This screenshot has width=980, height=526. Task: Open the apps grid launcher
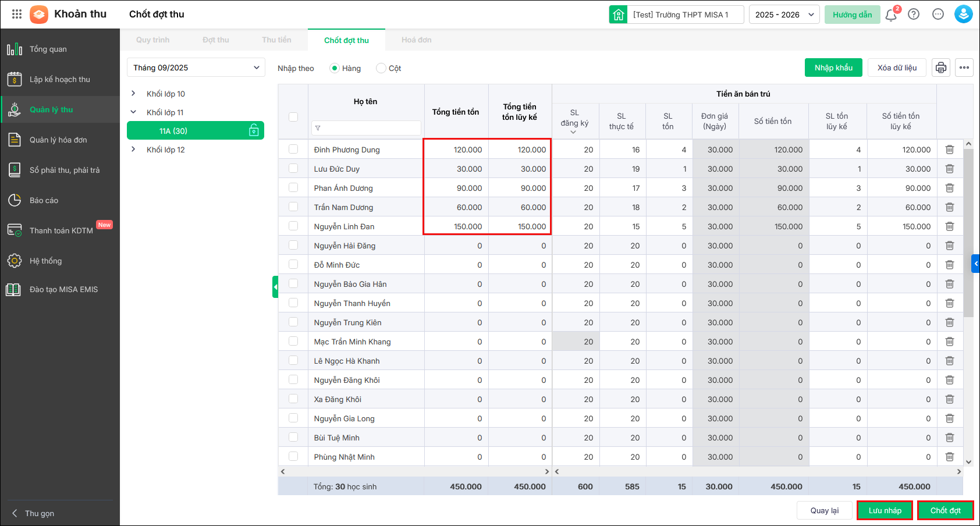[x=17, y=14]
